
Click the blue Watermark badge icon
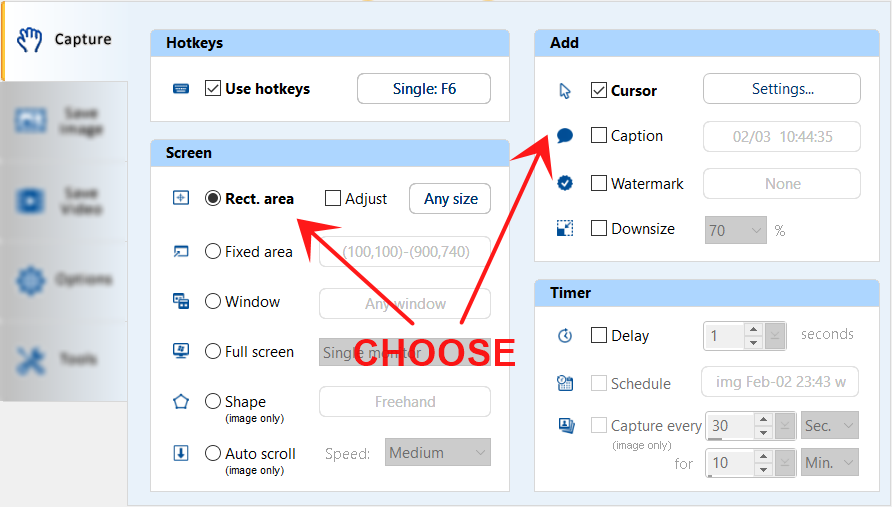[565, 183]
